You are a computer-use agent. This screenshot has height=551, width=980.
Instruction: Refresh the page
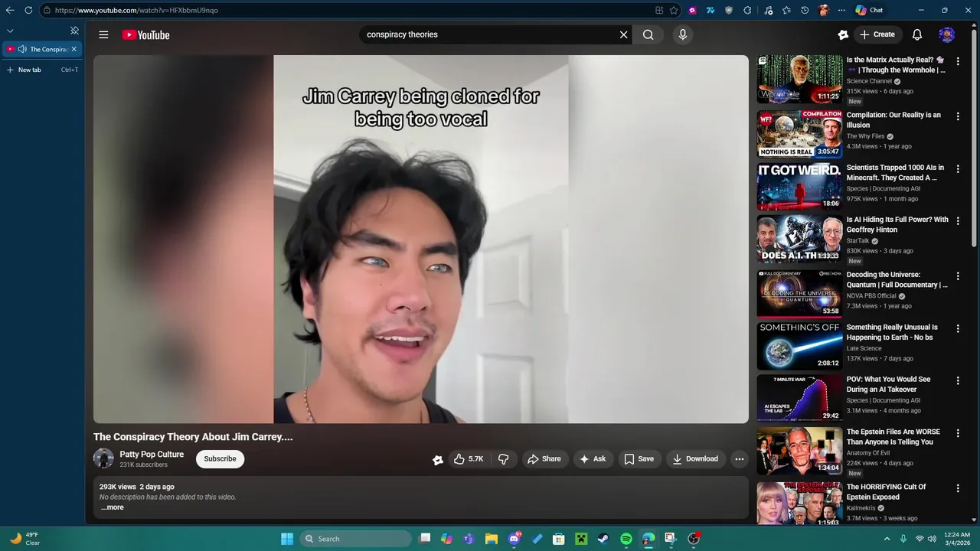28,10
